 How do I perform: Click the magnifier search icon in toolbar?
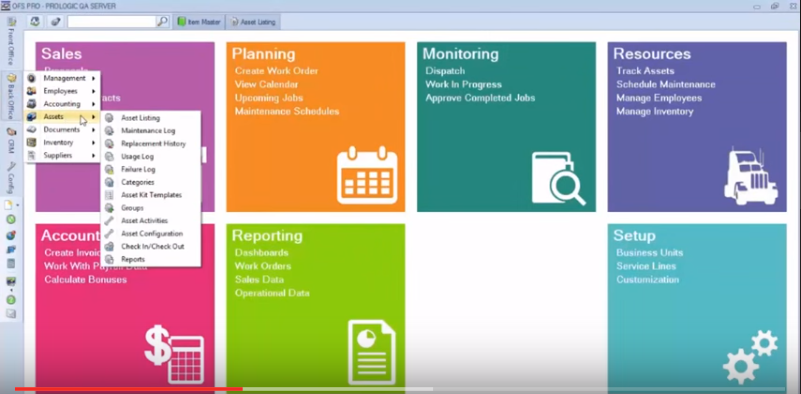(162, 21)
